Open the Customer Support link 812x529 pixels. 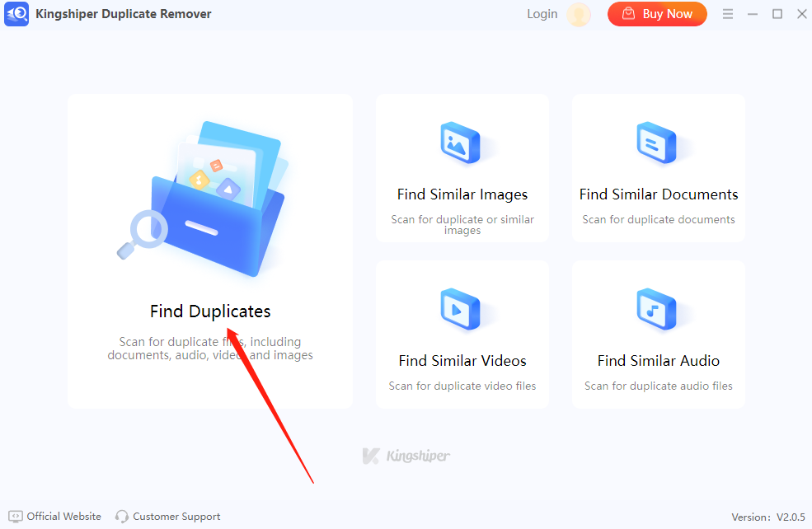[x=176, y=517]
